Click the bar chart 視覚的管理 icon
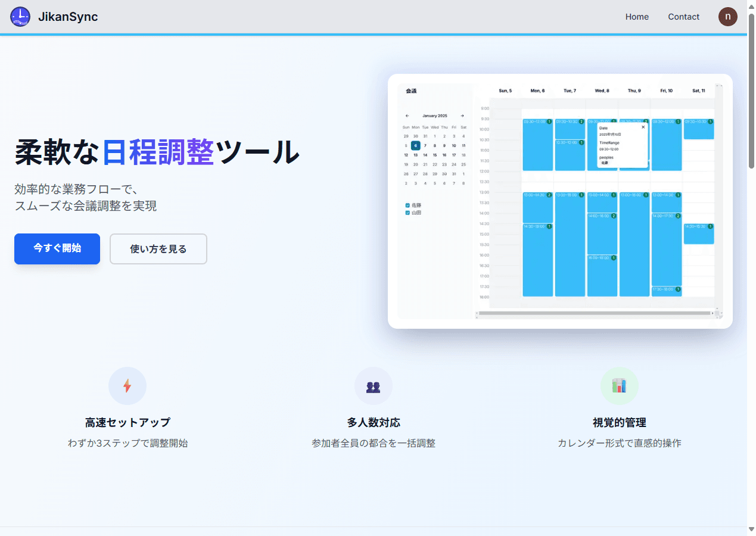The height and width of the screenshot is (536, 756). click(619, 386)
